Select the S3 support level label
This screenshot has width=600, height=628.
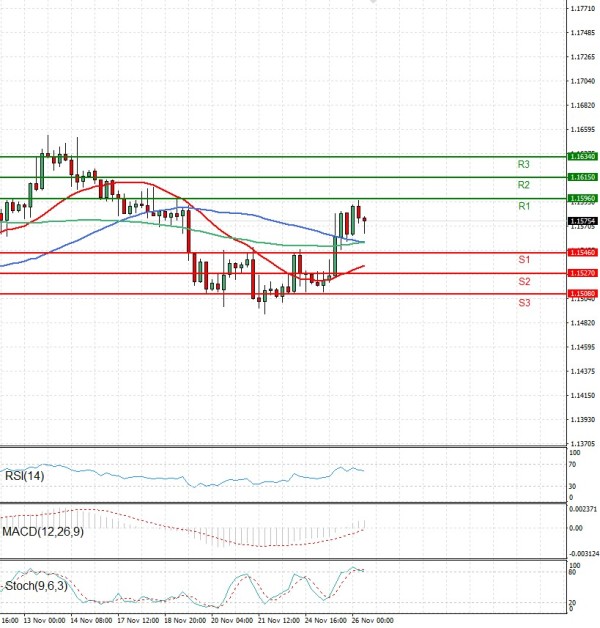click(523, 302)
